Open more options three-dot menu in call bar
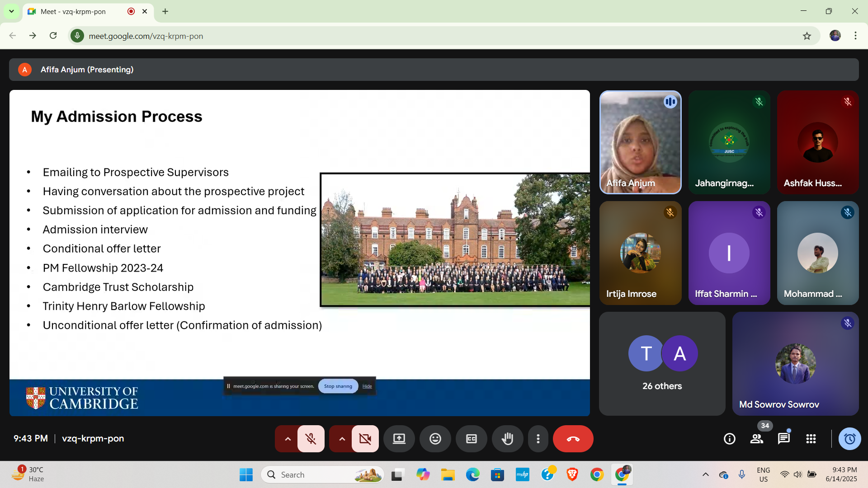This screenshot has width=868, height=488. [538, 439]
